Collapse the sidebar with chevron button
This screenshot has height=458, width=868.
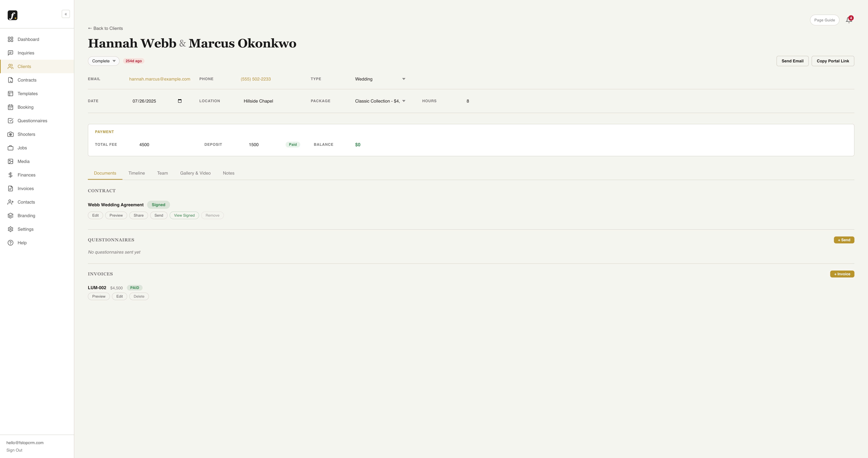coord(66,14)
